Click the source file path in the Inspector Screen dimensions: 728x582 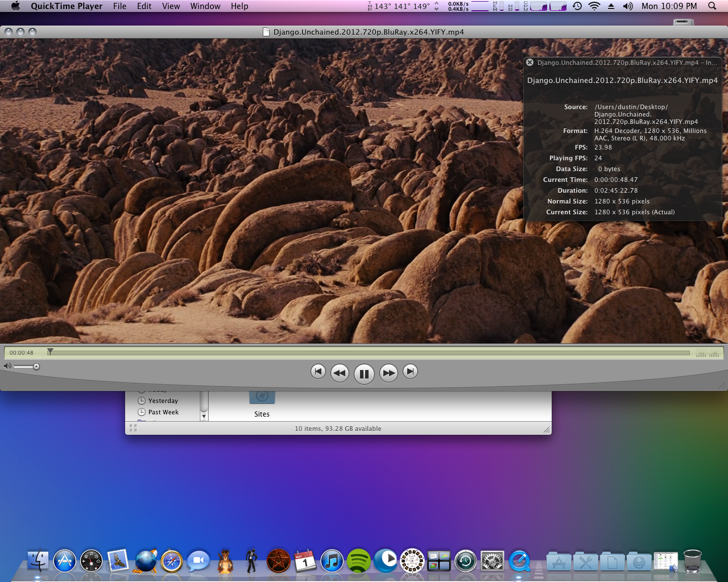(x=646, y=114)
